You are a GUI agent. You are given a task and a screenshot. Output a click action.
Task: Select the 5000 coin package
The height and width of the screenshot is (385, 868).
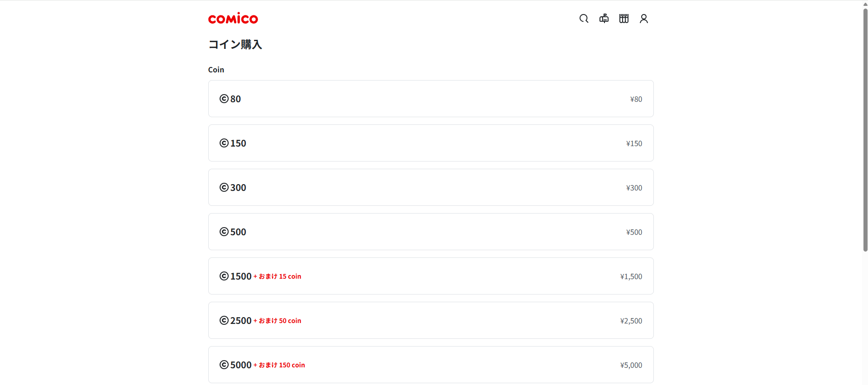(x=431, y=365)
